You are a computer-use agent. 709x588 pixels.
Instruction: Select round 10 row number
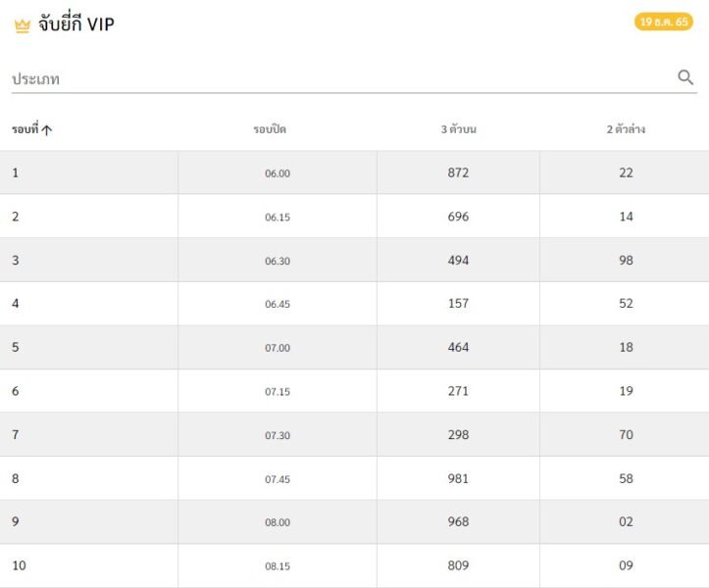coord(19,565)
